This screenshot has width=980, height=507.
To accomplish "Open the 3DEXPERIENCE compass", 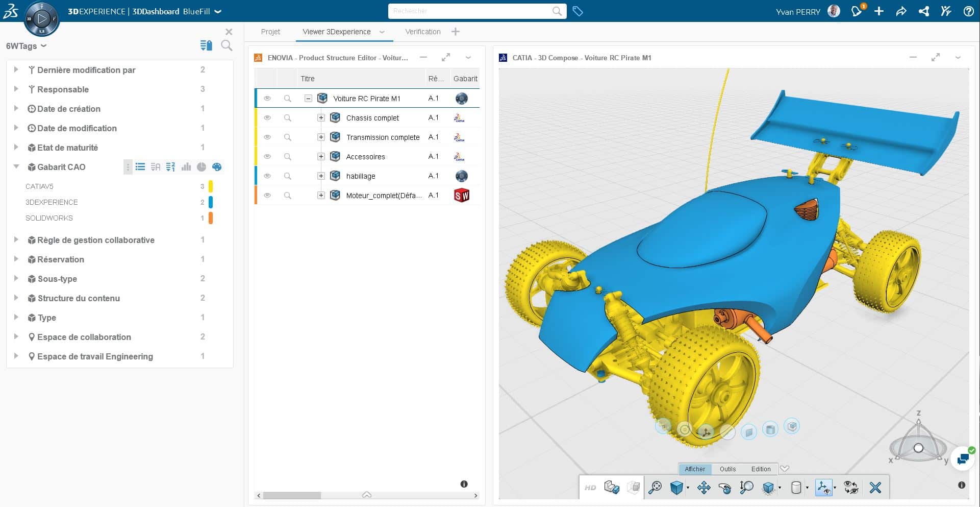I will click(x=42, y=19).
